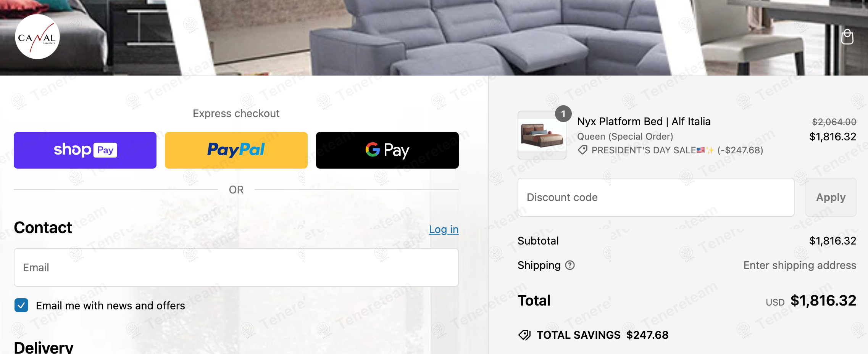Image resolution: width=868 pixels, height=354 pixels.
Task: Click the quantity badge on the bed thumbnail
Action: point(563,114)
